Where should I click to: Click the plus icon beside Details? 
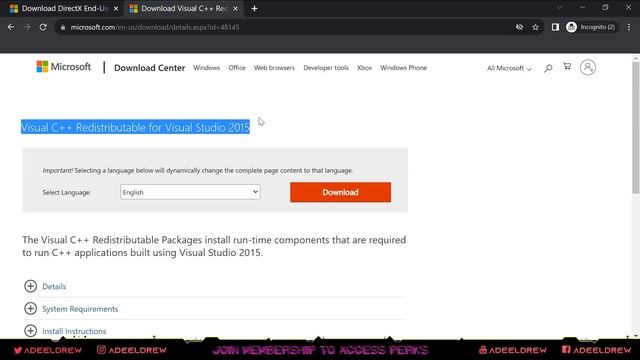tap(31, 286)
